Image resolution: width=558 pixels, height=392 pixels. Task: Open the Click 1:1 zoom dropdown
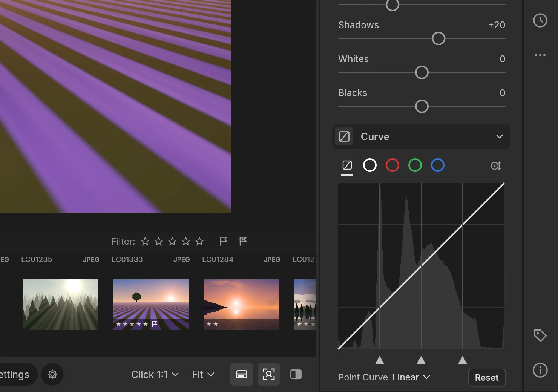click(x=155, y=374)
